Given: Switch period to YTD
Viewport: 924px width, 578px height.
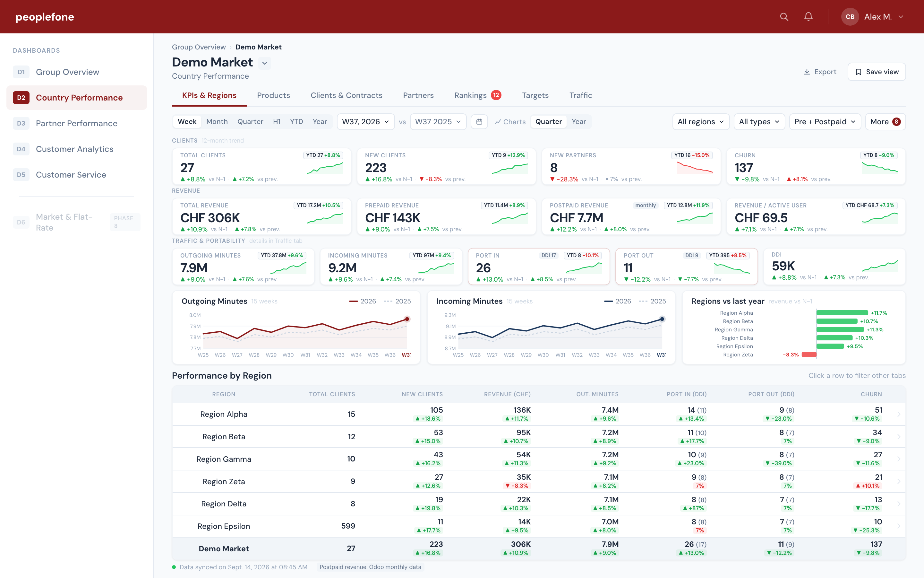Looking at the screenshot, I should tap(296, 122).
